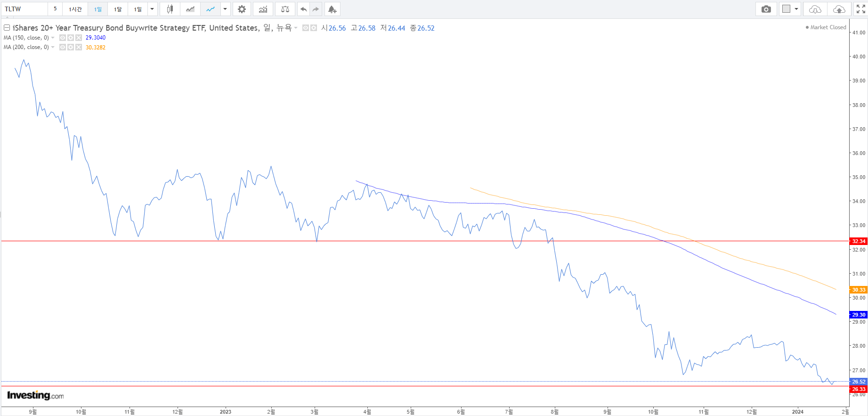Click the 1일 button beside the interval dropdown arrow
Image resolution: width=868 pixels, height=416 pixels.
(138, 9)
